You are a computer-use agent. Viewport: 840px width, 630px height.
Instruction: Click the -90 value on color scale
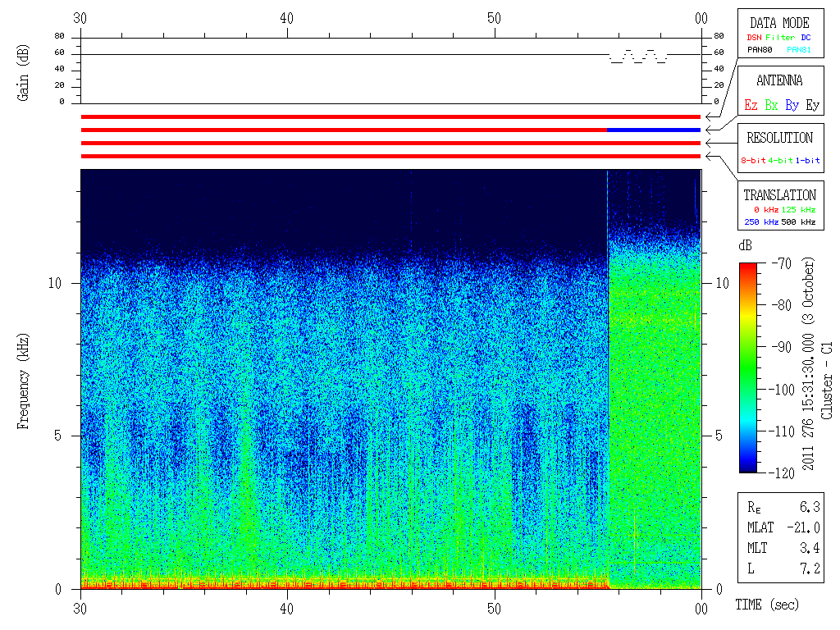(x=782, y=347)
